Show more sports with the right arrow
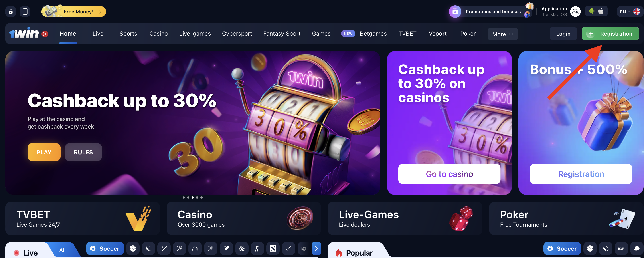 316,248
